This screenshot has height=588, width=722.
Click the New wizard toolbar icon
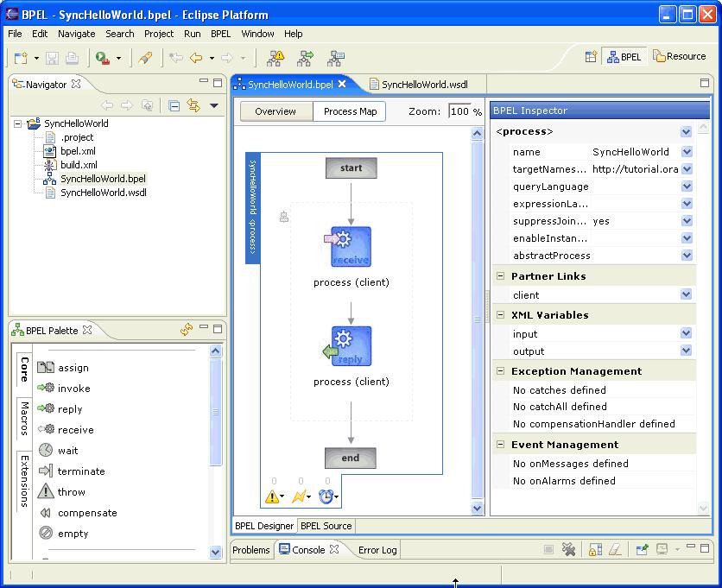point(21,58)
